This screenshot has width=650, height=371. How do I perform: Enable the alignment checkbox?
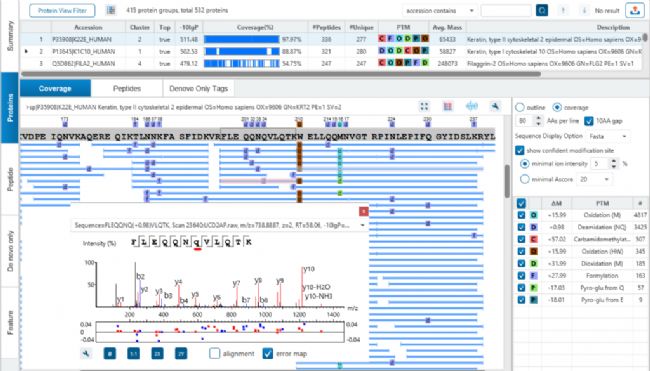pos(215,354)
